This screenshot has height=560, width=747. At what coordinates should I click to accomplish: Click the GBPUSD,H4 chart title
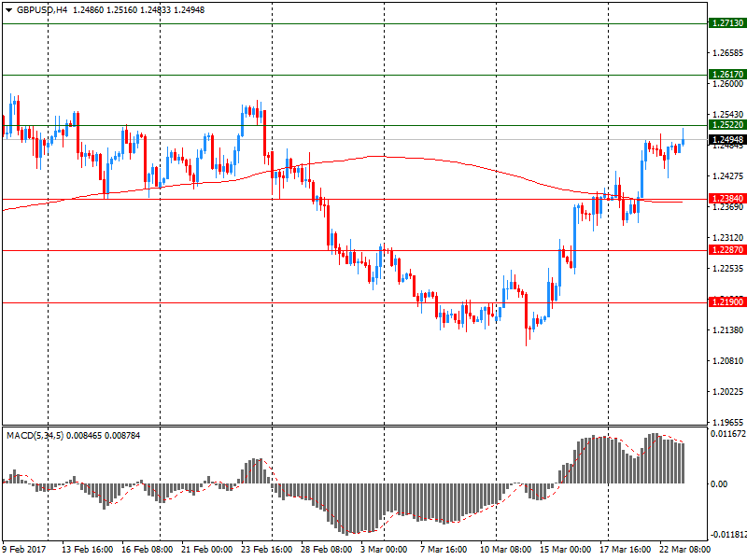coord(42,10)
